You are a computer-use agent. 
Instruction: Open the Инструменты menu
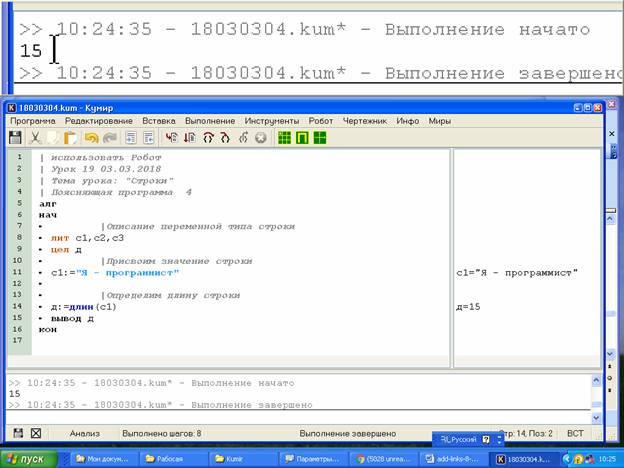coord(272,121)
